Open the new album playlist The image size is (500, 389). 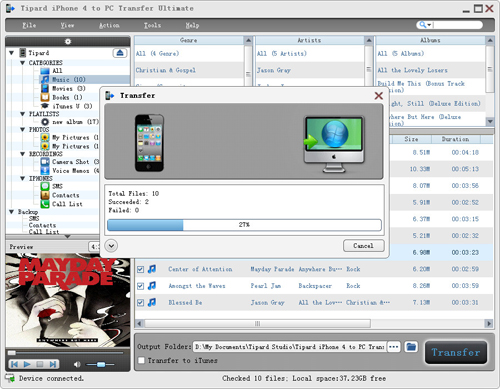75,122
